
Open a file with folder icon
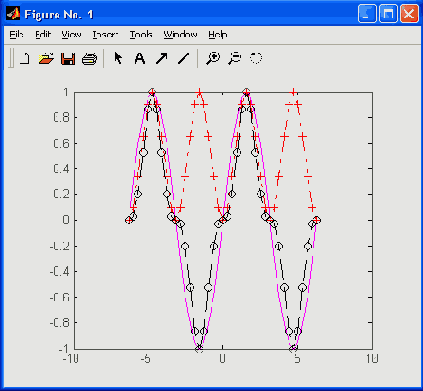(x=46, y=59)
